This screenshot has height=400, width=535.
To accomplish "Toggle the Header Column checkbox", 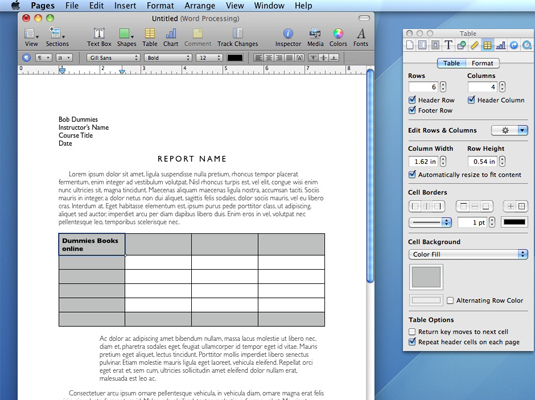I will pyautogui.click(x=471, y=100).
